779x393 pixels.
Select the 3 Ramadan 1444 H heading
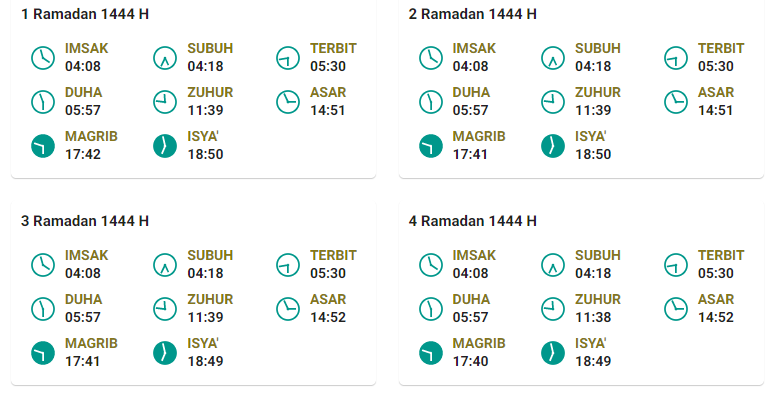85,221
